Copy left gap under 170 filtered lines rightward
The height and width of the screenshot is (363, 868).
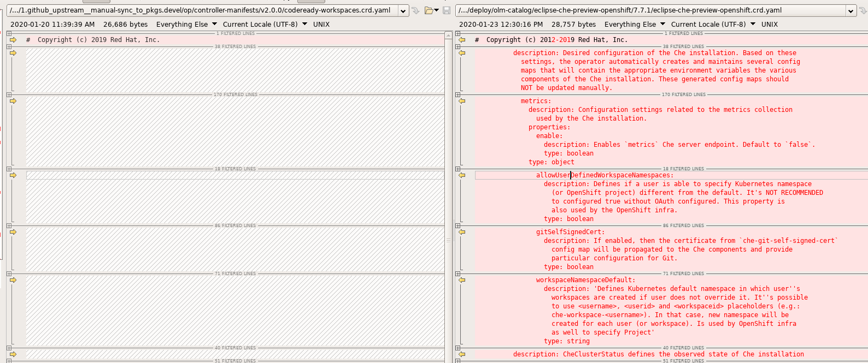(13, 101)
